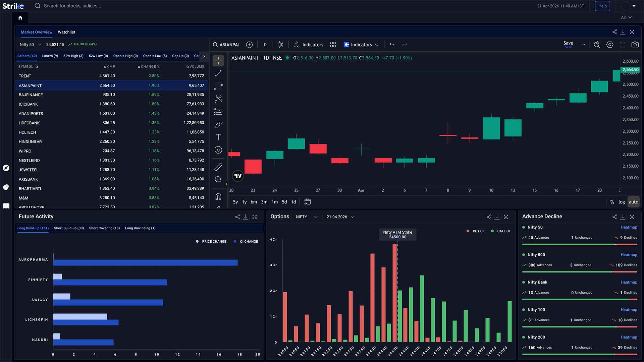Switch to the Watchlist tab

click(x=66, y=32)
